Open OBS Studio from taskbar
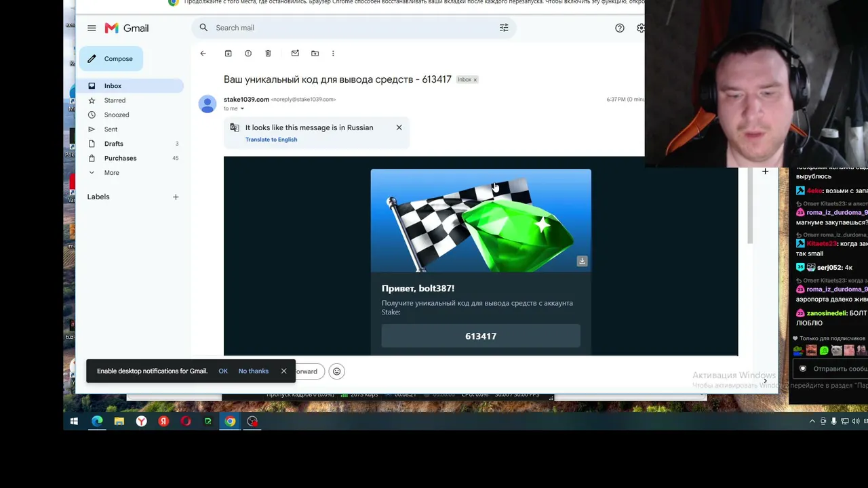This screenshot has width=868, height=488. click(252, 422)
